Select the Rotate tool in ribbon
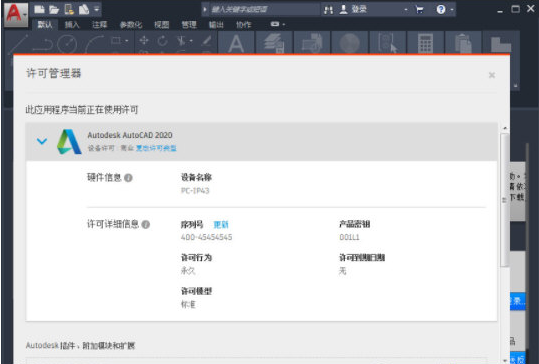Screen dimensions: 539x364 coord(162,41)
